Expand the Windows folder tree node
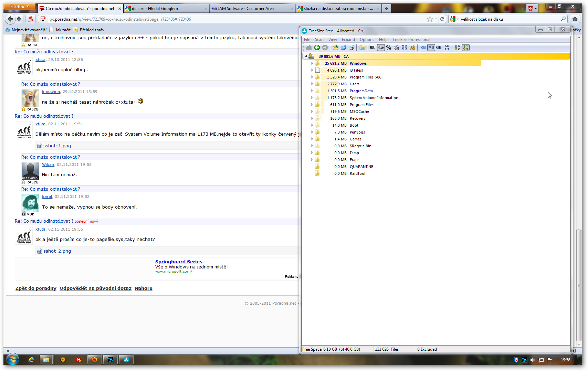 (x=312, y=63)
